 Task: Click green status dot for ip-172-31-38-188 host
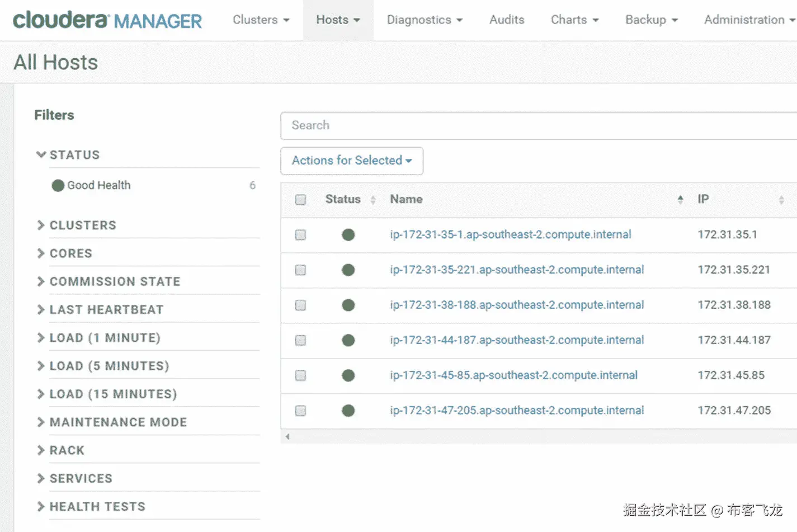pos(348,305)
